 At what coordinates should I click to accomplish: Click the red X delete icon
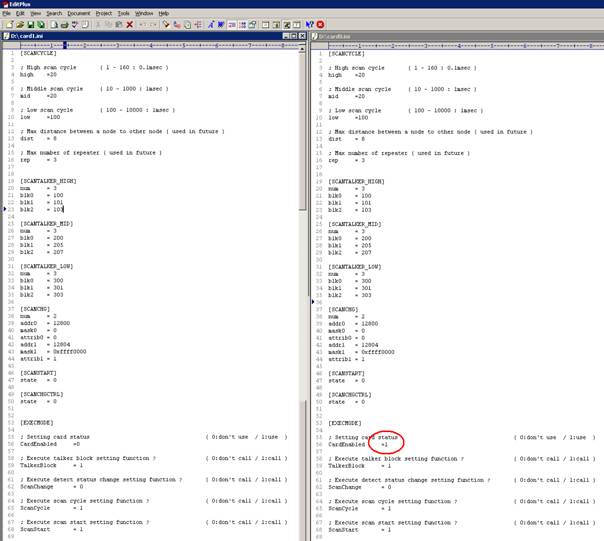coord(128,23)
